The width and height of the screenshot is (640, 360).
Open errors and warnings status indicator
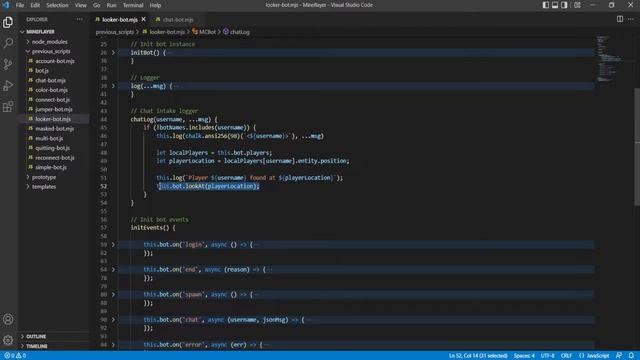[x=15, y=356]
